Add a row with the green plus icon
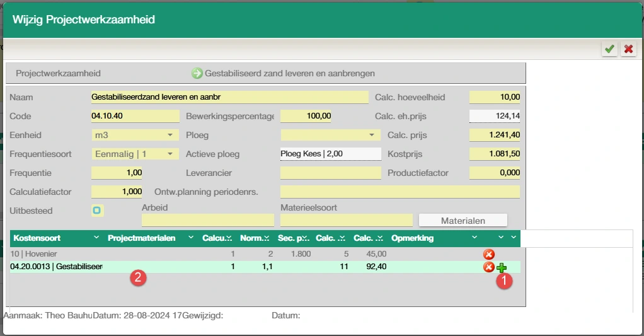 point(502,268)
